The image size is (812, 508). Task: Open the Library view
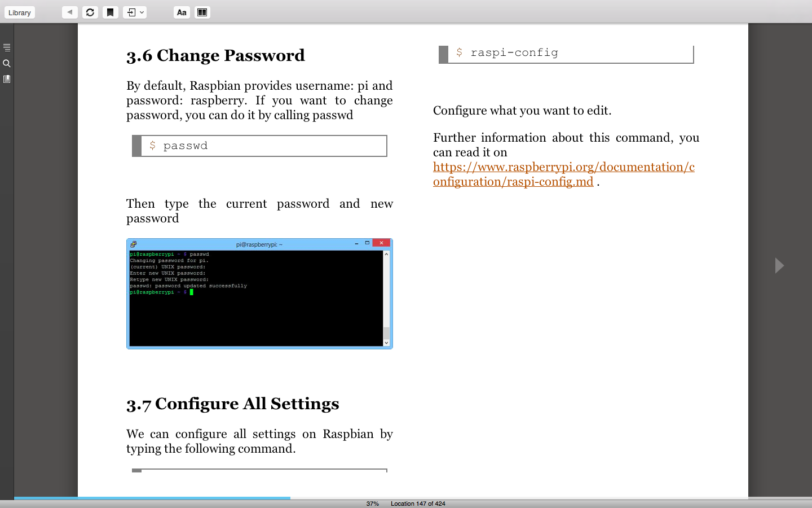(x=20, y=12)
